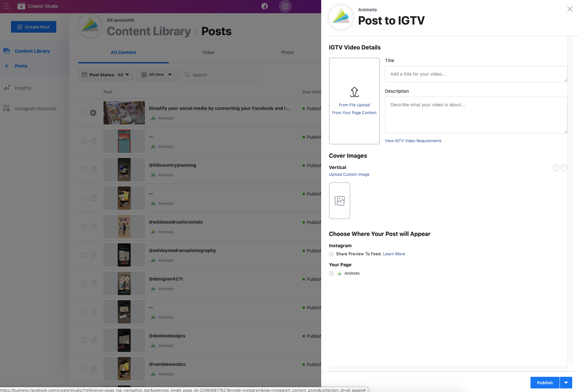Viewport: 579px width, 392px height.
Task: Click story icon on @ashleymedranophotography row
Action: click(x=93, y=255)
